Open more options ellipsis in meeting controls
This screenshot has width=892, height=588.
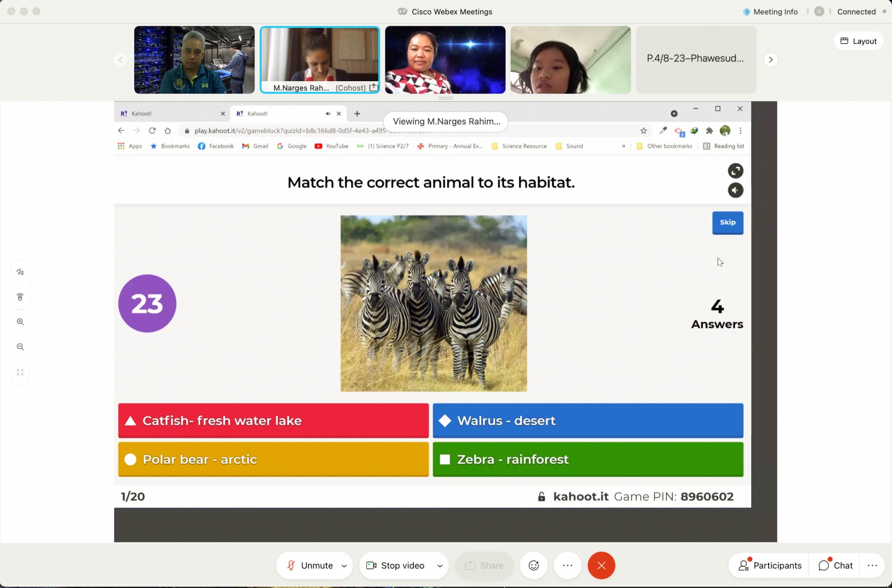(x=568, y=565)
